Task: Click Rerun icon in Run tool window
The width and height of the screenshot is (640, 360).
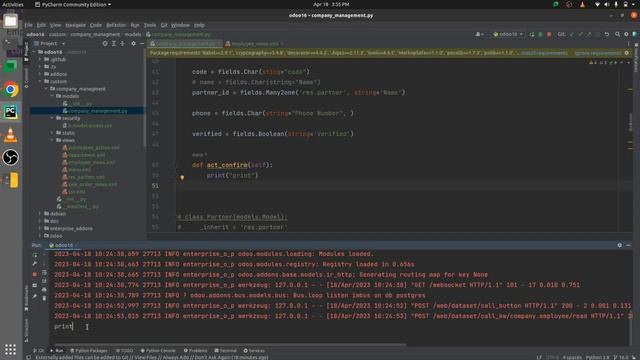Action: pyautogui.click(x=35, y=255)
